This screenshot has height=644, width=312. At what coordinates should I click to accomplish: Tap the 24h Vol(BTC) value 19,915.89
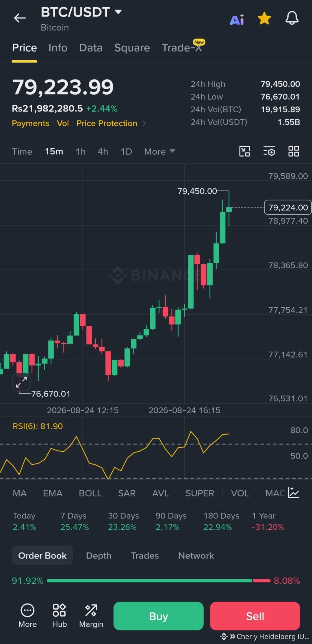[280, 109]
